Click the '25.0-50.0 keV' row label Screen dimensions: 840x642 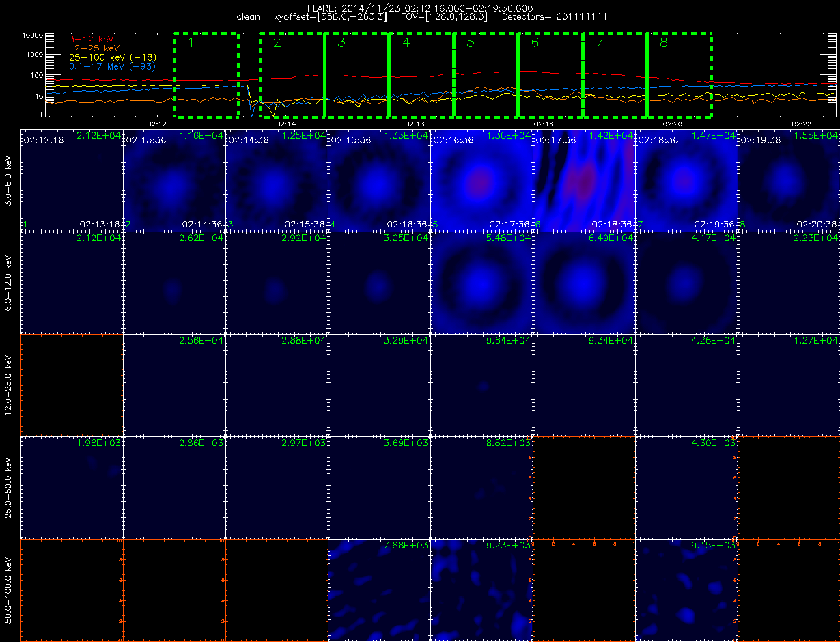(x=8, y=487)
